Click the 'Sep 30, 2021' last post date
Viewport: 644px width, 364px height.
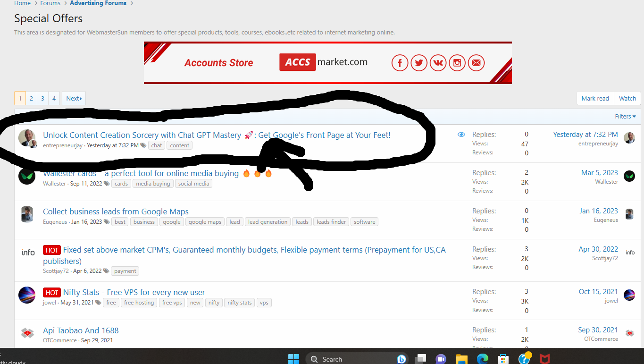[x=598, y=330]
